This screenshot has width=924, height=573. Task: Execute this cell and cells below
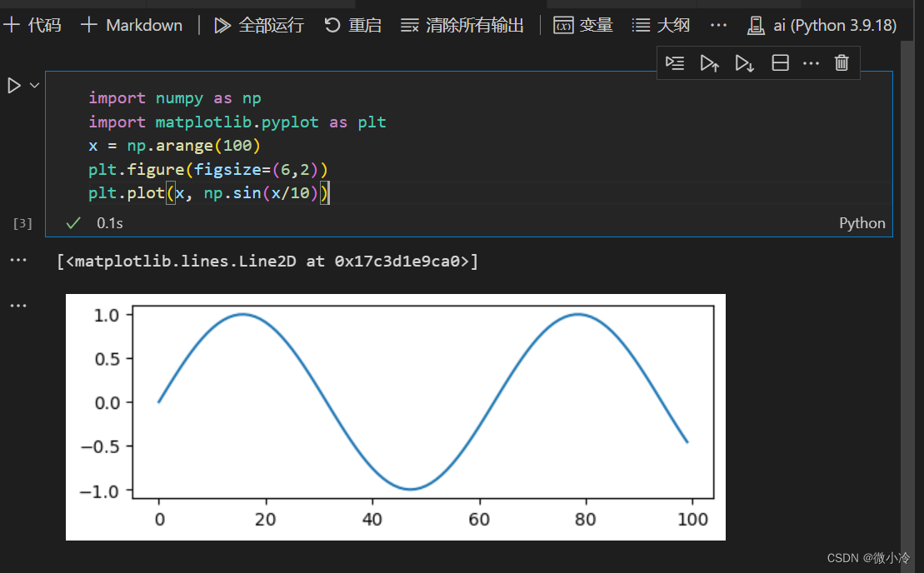pyautogui.click(x=744, y=63)
